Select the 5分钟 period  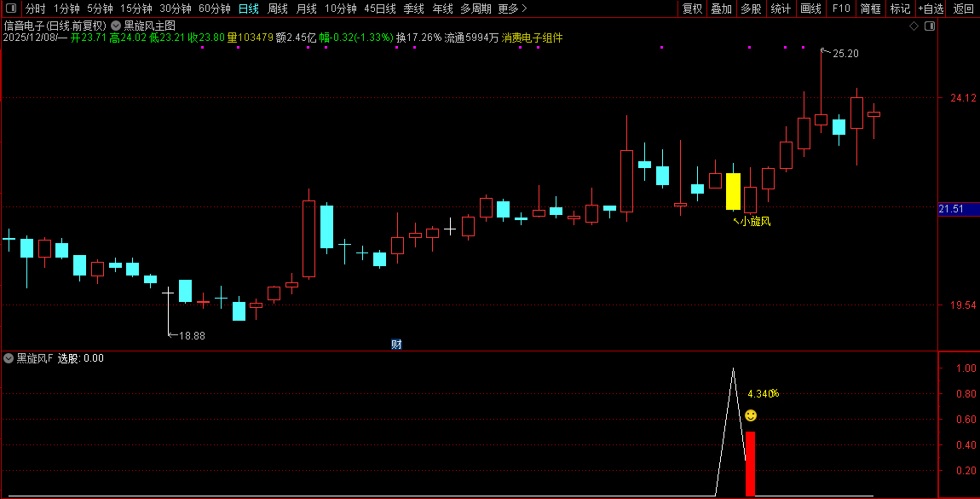100,9
